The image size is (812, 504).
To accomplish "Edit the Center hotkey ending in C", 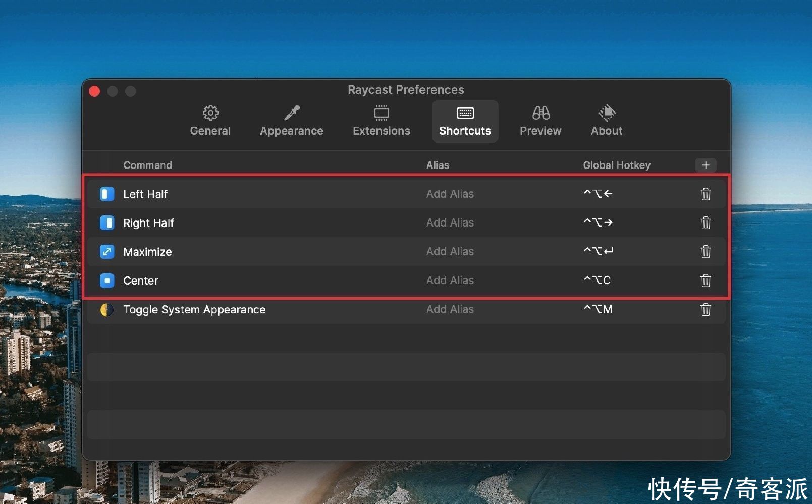I will pyautogui.click(x=597, y=279).
